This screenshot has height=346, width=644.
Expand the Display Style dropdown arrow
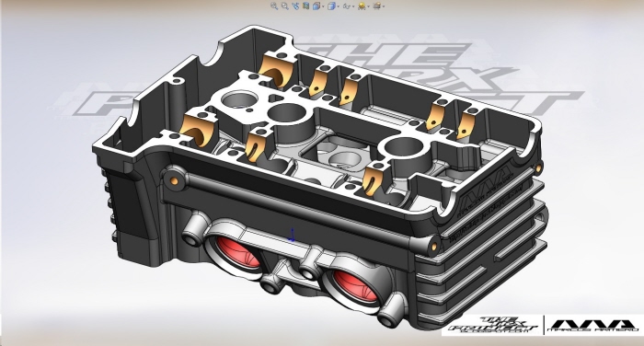[x=338, y=6]
